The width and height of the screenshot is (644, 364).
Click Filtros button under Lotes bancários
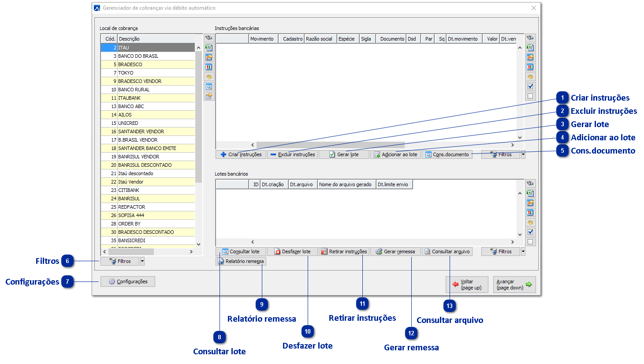pyautogui.click(x=501, y=251)
